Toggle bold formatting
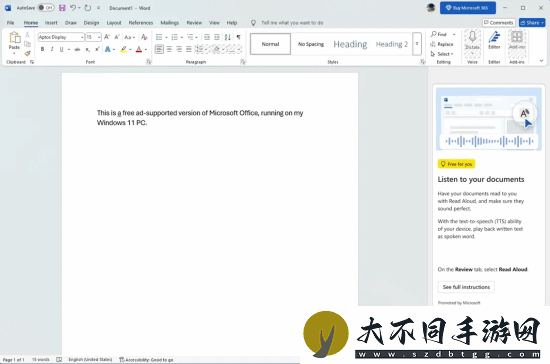Screen dimensions: 550x364 [x=42, y=49]
